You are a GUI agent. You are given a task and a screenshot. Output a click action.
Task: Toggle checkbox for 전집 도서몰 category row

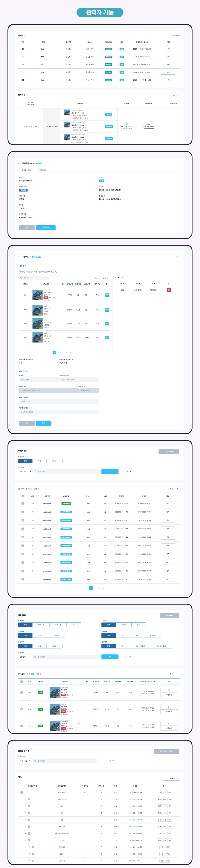click(x=21, y=793)
